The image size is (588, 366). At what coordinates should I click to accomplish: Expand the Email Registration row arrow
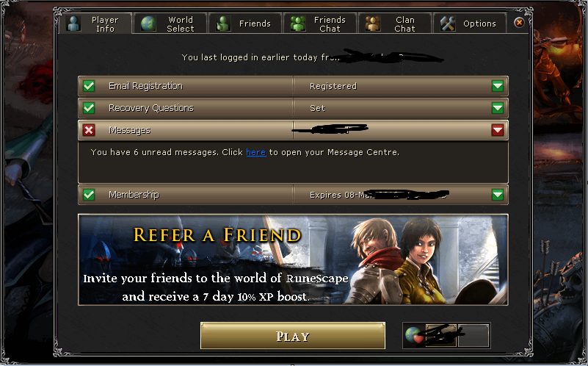pos(498,86)
